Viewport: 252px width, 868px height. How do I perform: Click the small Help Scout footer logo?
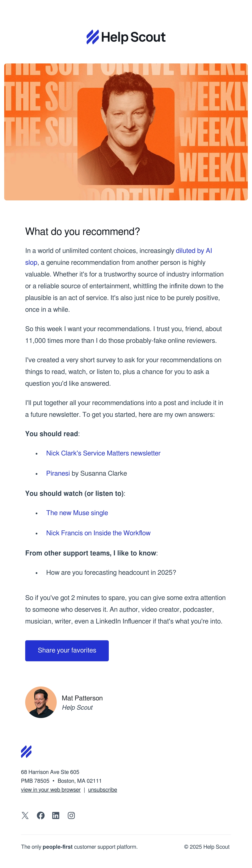(x=26, y=751)
